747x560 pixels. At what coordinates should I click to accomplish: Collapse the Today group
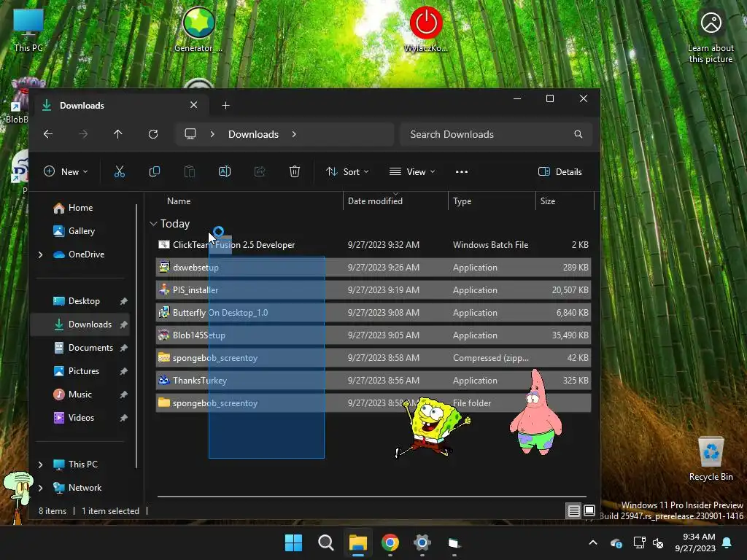click(x=153, y=223)
